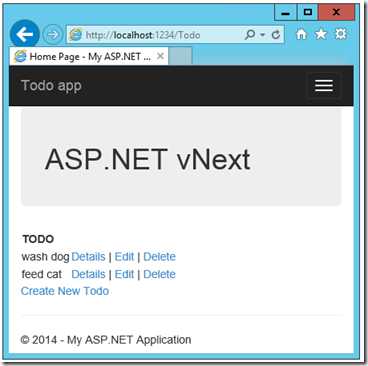This screenshot has width=368, height=366.
Task: Delete the 'feed cat' todo
Action: pyautogui.click(x=159, y=274)
